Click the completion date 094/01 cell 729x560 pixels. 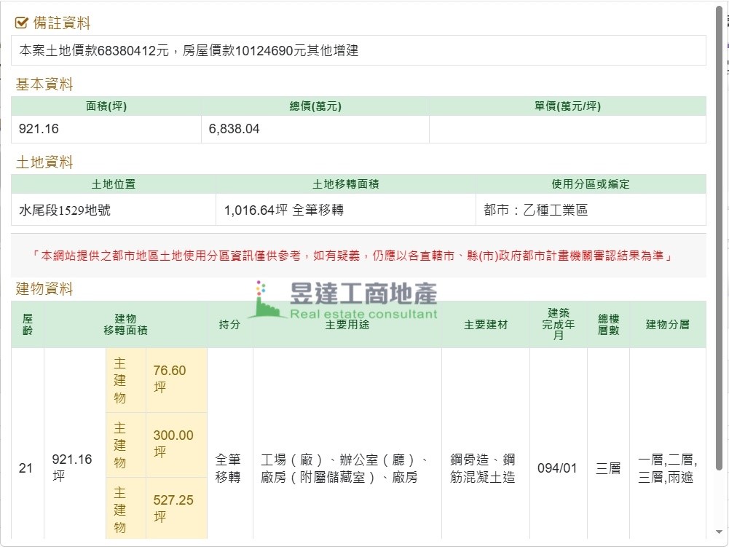[557, 468]
